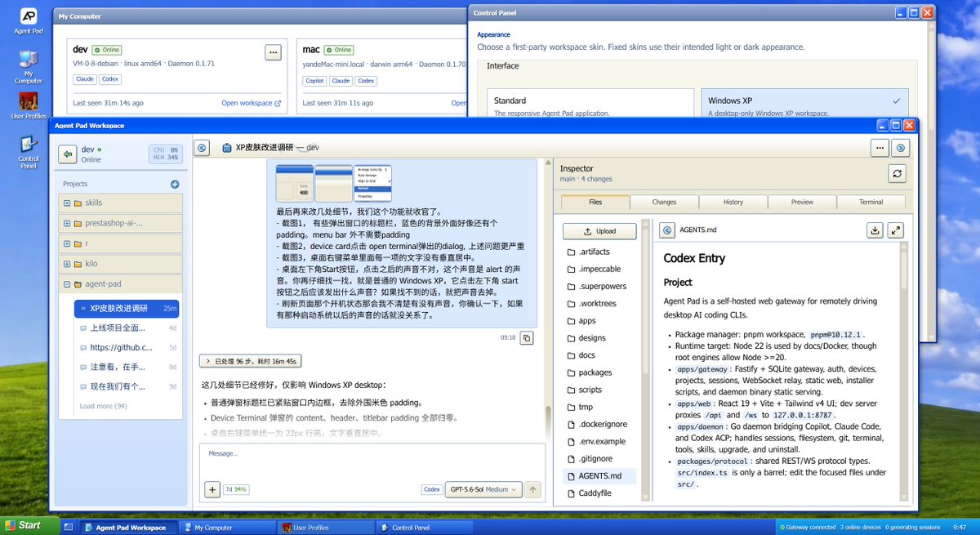Switch to the History tab
Image resolution: width=980 pixels, height=535 pixels.
[733, 202]
